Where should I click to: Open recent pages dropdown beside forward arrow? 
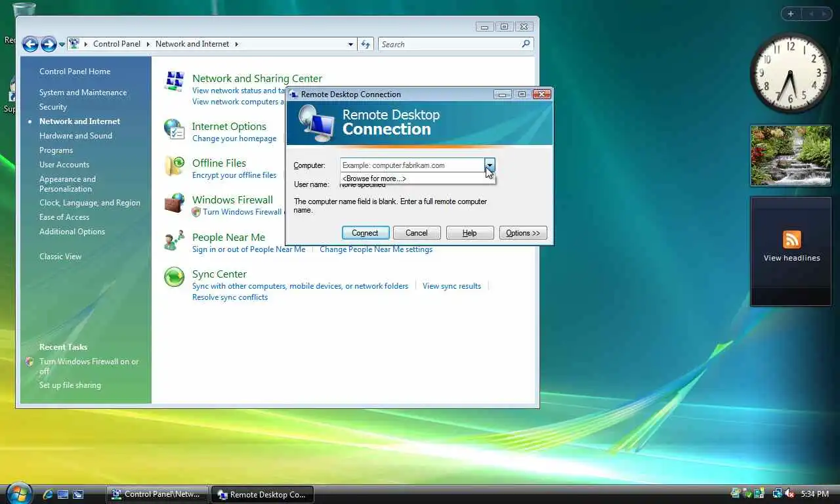pyautogui.click(x=62, y=45)
